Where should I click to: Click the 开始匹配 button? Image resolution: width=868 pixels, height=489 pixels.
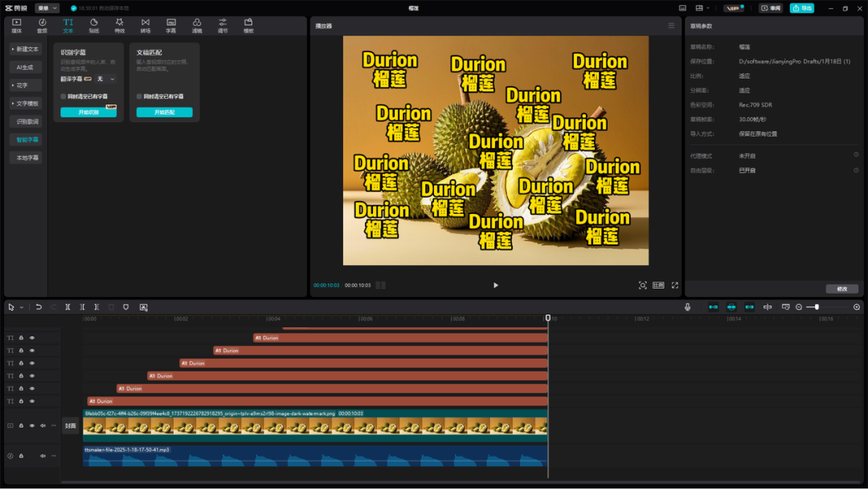point(164,113)
